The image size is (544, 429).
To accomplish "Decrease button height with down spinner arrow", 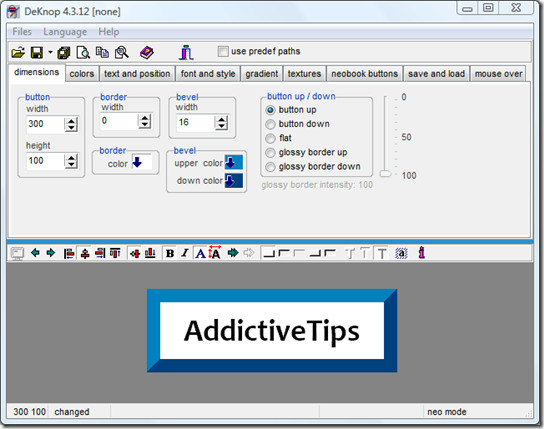I will [x=71, y=165].
